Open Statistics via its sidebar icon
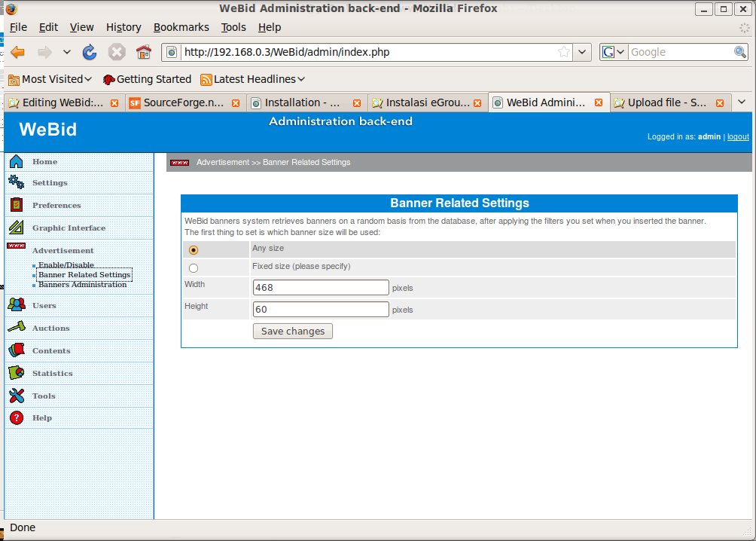The width and height of the screenshot is (756, 541). tap(16, 373)
